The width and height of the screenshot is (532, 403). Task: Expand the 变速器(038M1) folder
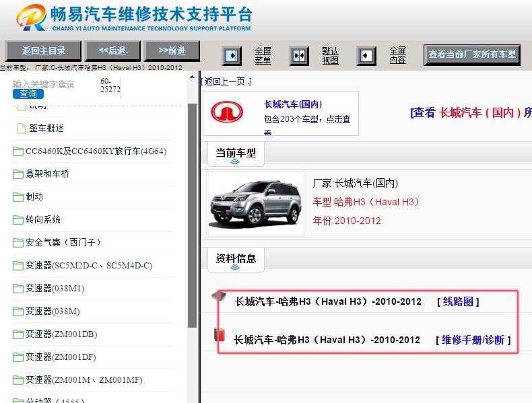pos(55,289)
